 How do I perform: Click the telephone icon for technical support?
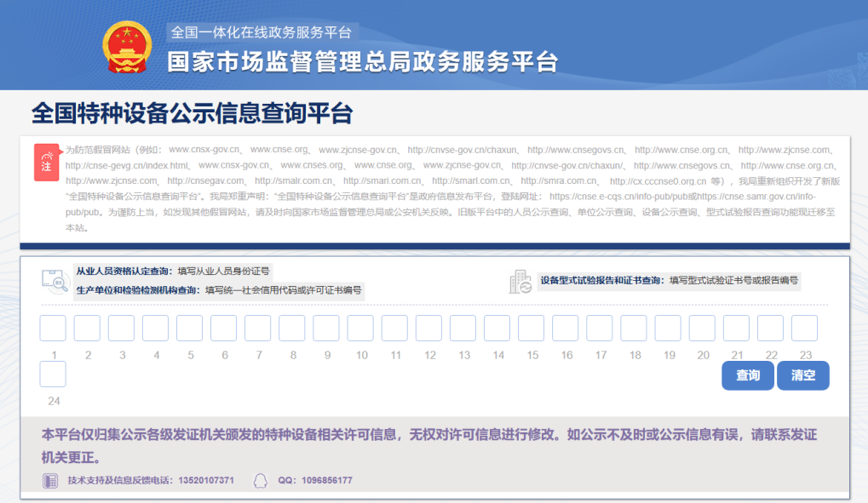point(50,481)
